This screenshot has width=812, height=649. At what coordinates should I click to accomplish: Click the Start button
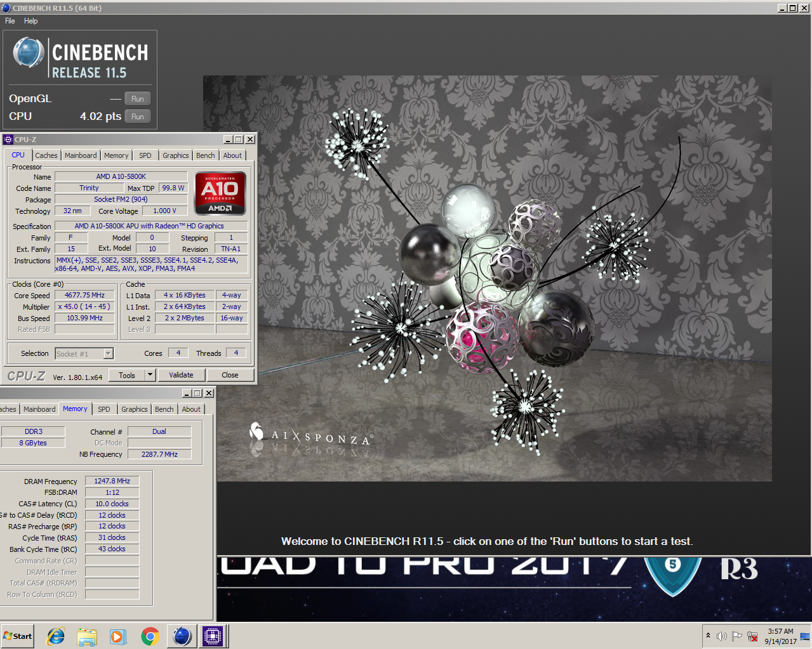[x=18, y=636]
